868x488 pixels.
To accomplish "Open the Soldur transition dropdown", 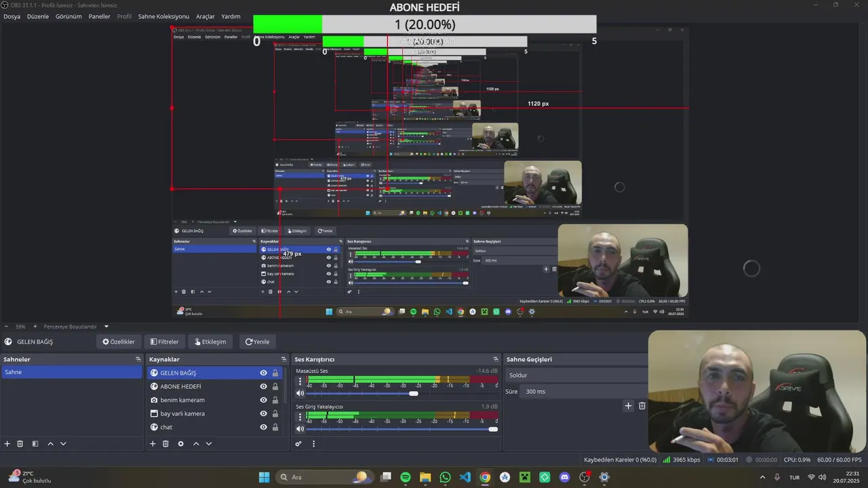I will pos(576,375).
